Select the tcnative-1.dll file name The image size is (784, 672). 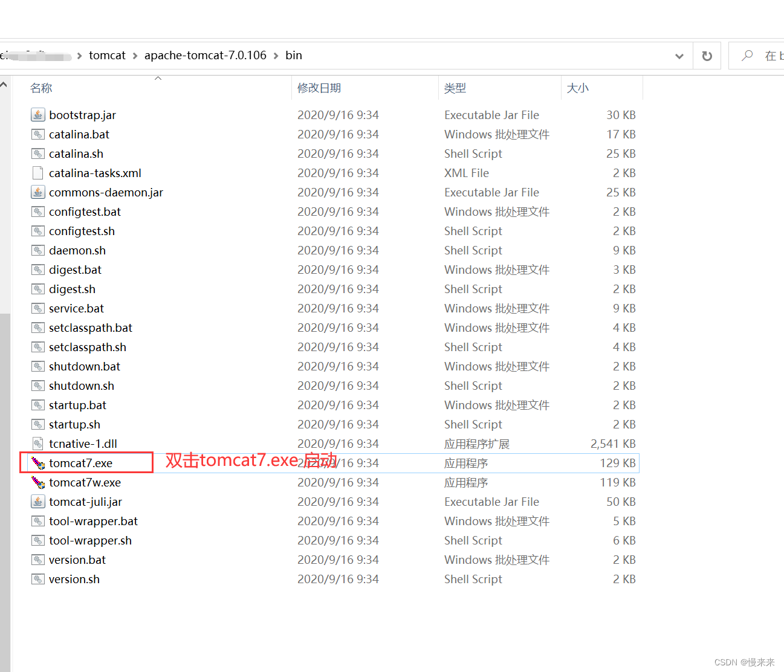83,444
